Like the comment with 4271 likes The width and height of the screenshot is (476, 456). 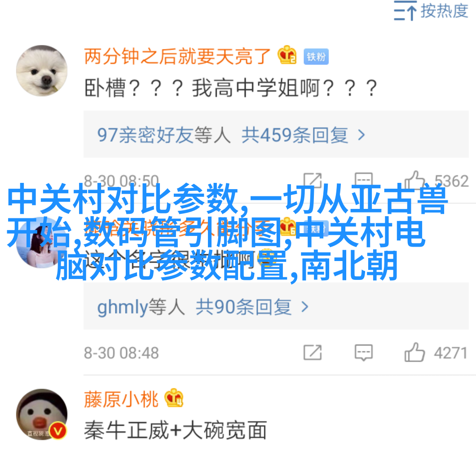414,352
